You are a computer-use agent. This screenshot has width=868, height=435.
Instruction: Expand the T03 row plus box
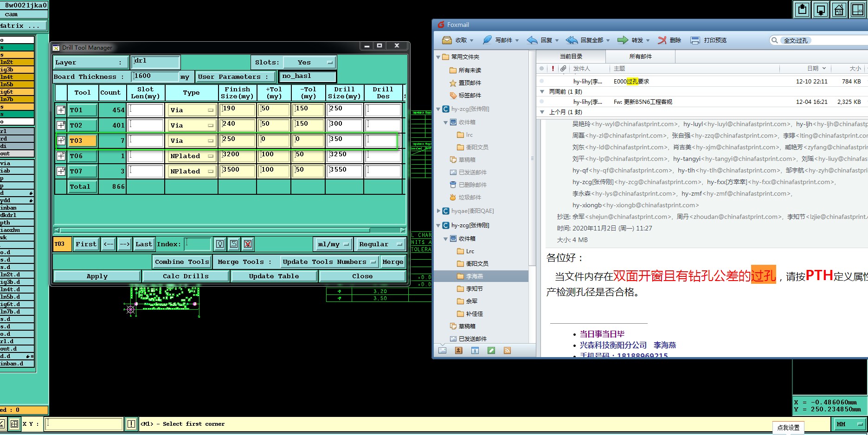pos(61,141)
